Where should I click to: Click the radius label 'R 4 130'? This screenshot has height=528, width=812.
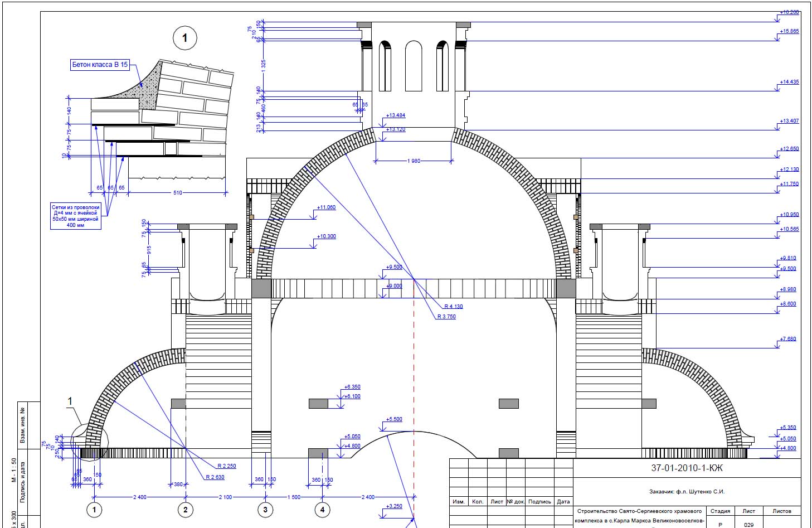pyautogui.click(x=454, y=307)
